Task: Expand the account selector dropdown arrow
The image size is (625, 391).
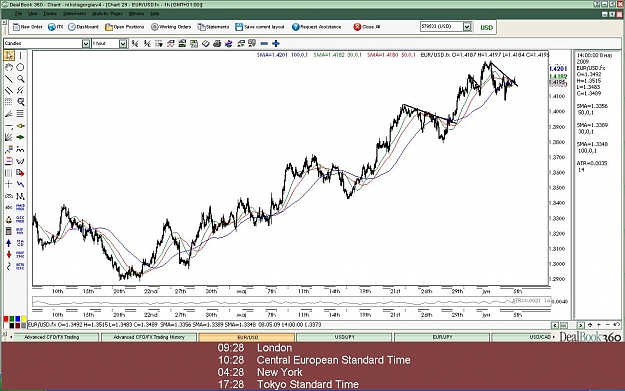Action: point(467,27)
